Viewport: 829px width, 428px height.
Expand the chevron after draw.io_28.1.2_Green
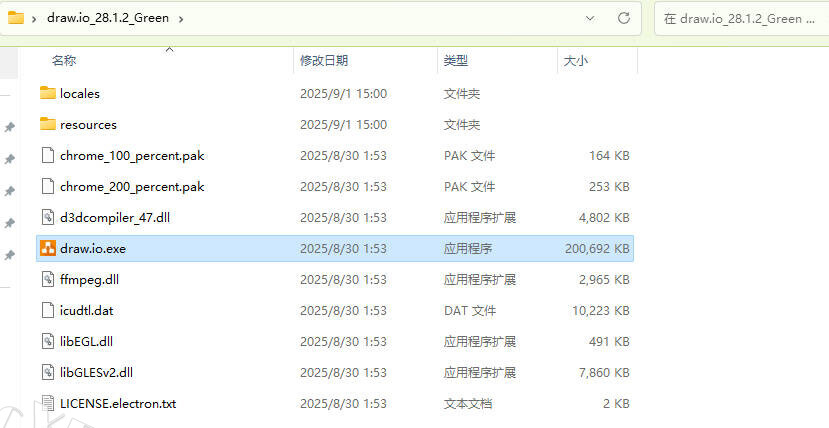(181, 19)
